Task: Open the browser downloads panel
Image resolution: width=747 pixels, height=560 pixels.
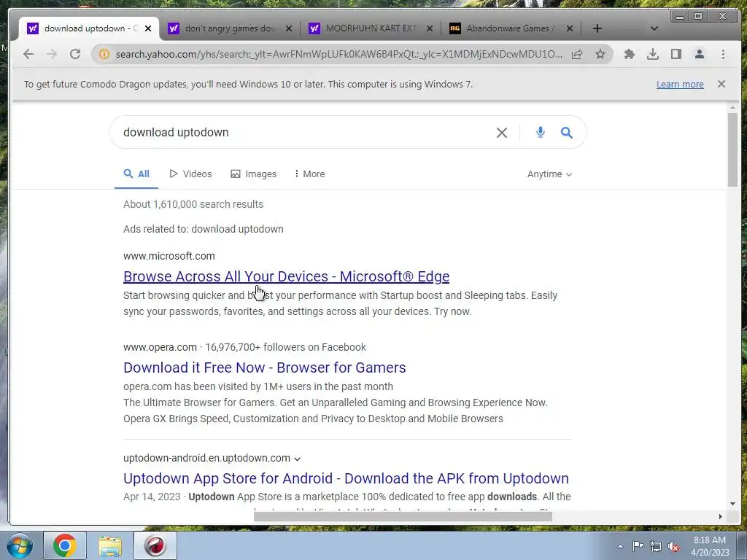Action: coord(653,54)
